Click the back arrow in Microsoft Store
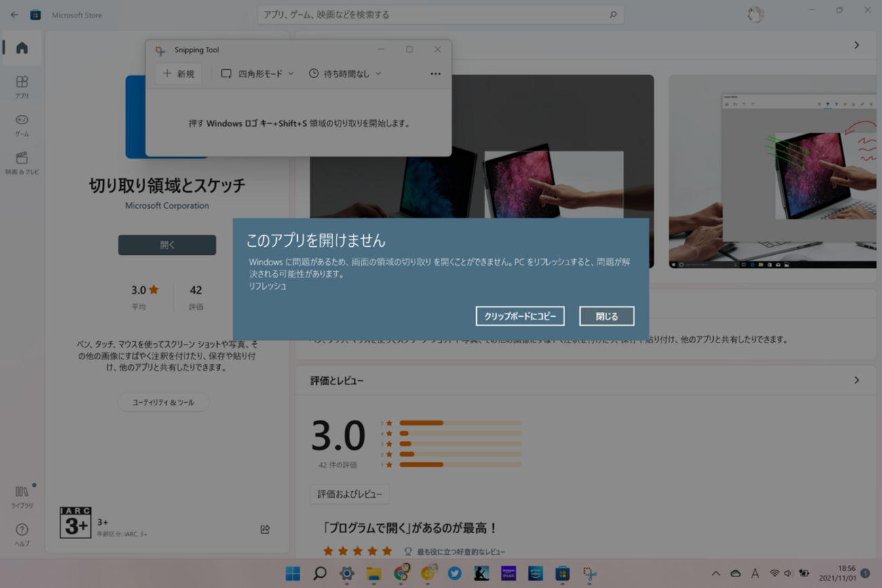The width and height of the screenshot is (882, 588). point(14,14)
